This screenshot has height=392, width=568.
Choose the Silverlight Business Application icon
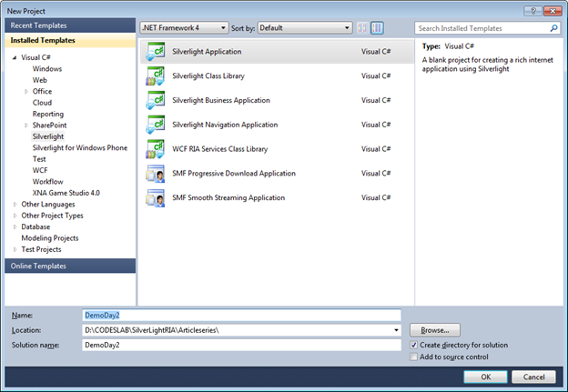(155, 101)
